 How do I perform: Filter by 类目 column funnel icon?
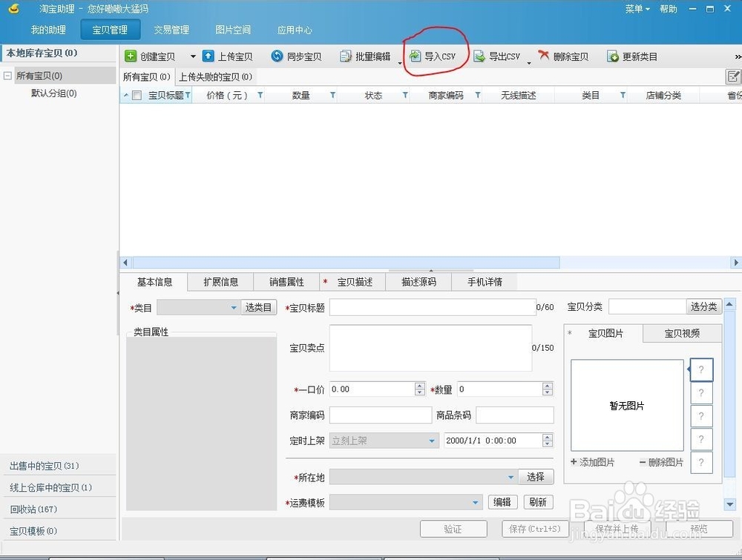[623, 96]
